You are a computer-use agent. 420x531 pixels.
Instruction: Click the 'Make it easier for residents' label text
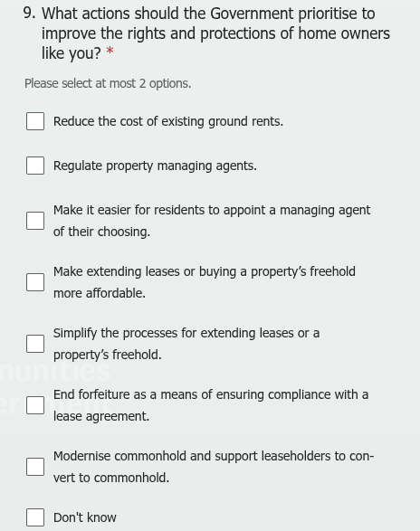tap(212, 221)
